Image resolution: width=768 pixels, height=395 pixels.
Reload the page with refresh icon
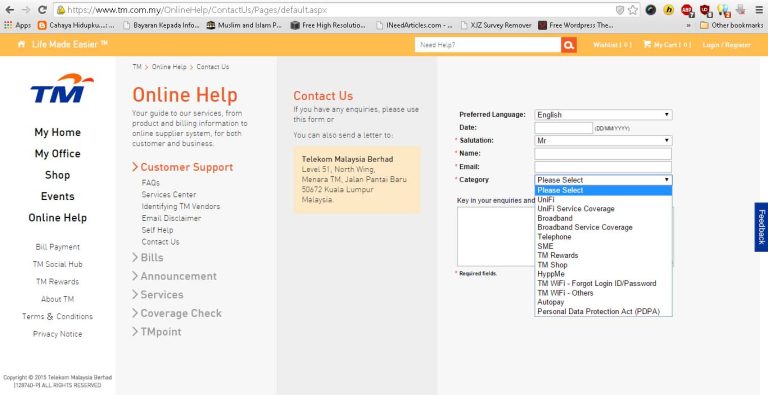42,10
